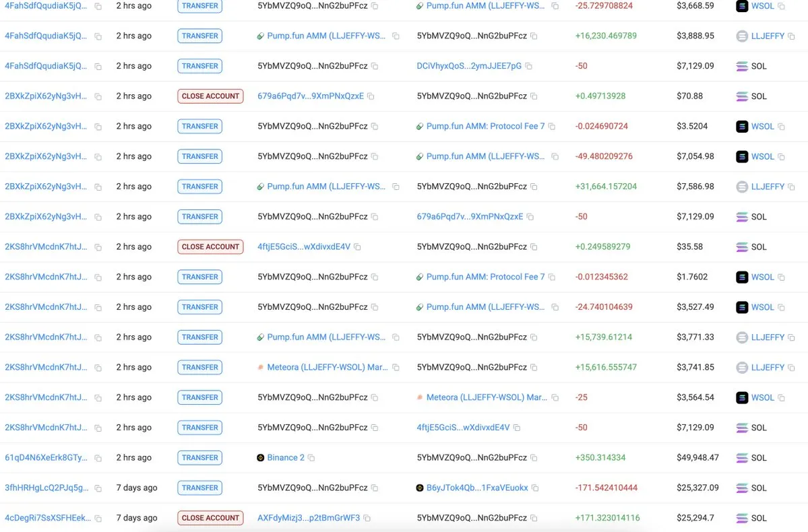The height and width of the screenshot is (532, 808).
Task: Click CLOSE ACCOUNT badge in the $35.58 row
Action: pos(210,246)
